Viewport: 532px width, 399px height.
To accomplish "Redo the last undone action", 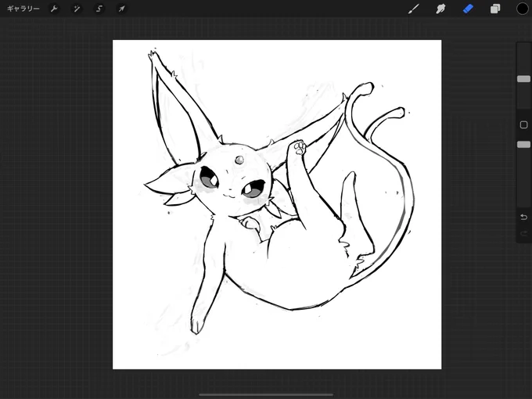I will point(523,233).
